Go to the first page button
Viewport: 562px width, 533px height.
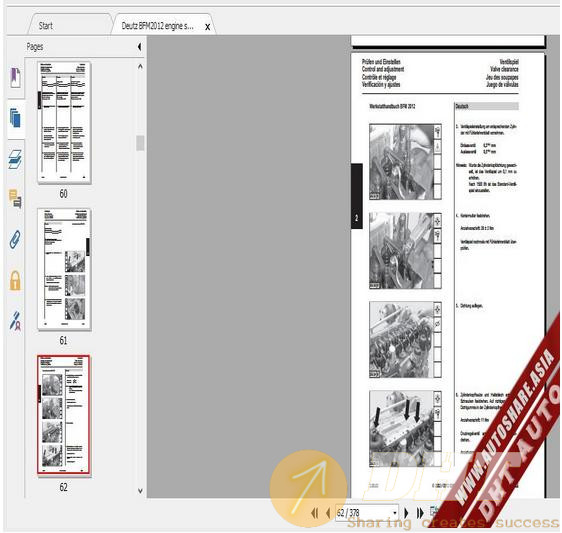[x=315, y=513]
